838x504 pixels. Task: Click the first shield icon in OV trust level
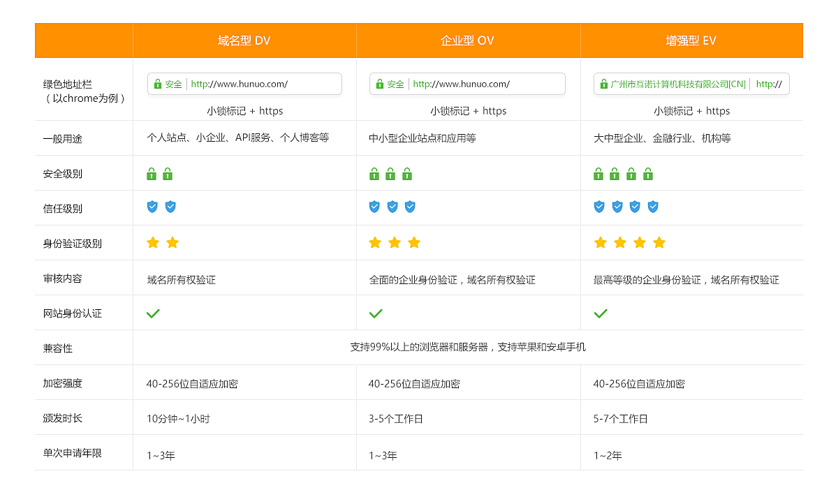pyautogui.click(x=374, y=207)
